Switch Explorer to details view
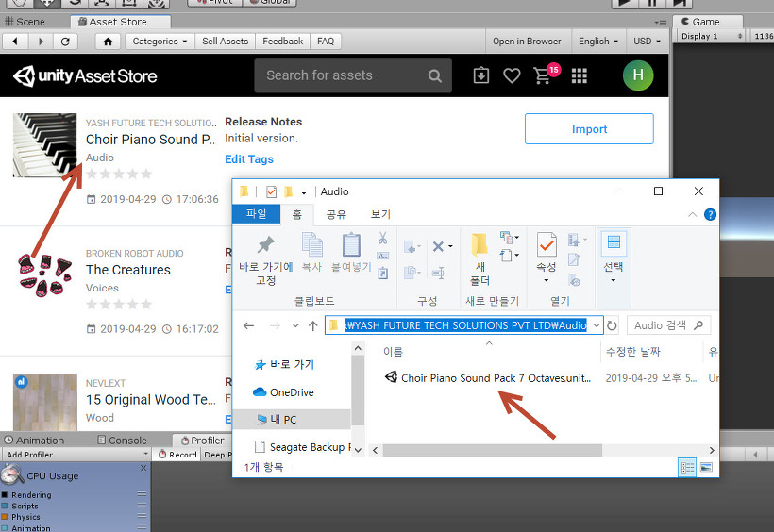The width and height of the screenshot is (774, 532). pos(687,467)
